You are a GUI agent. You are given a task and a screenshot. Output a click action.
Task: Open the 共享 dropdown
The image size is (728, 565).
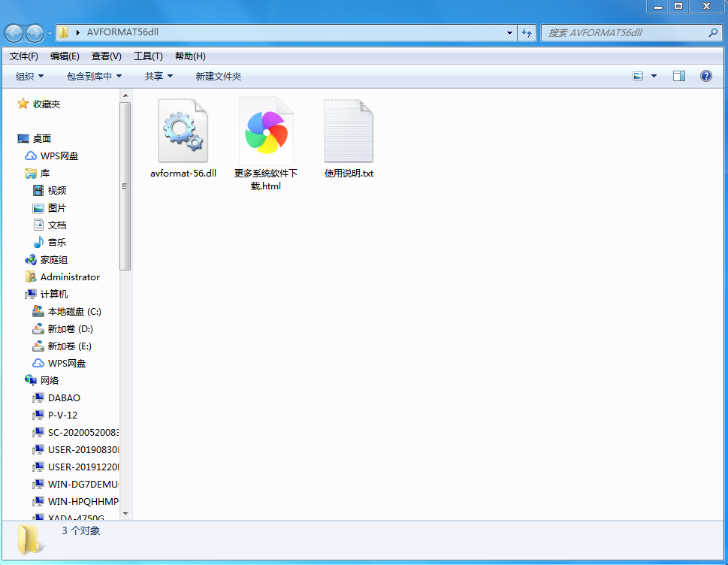(159, 76)
